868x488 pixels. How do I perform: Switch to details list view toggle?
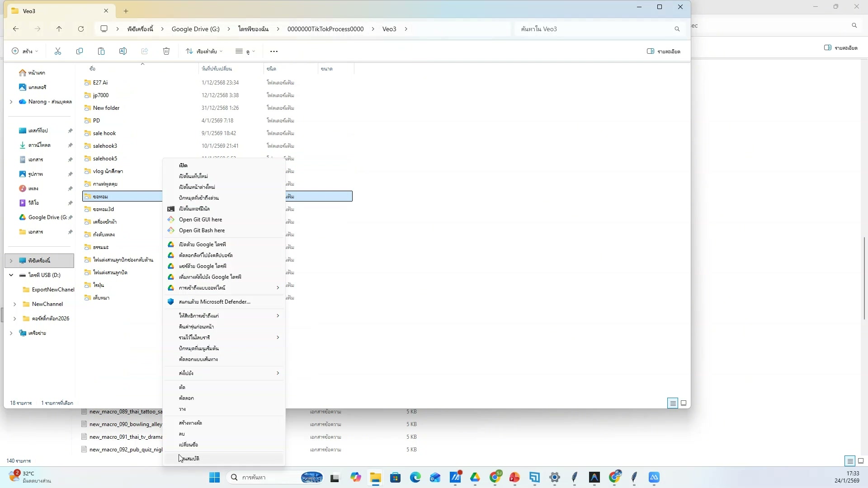point(673,403)
